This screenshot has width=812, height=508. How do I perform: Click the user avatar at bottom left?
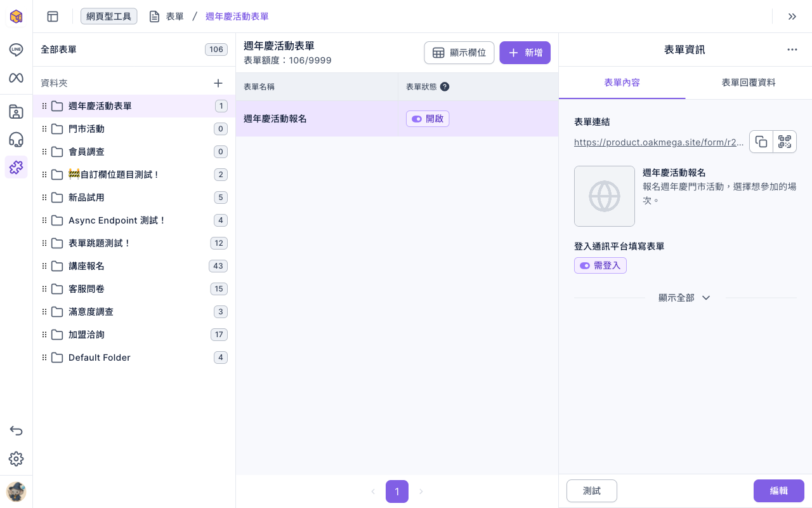[16, 491]
